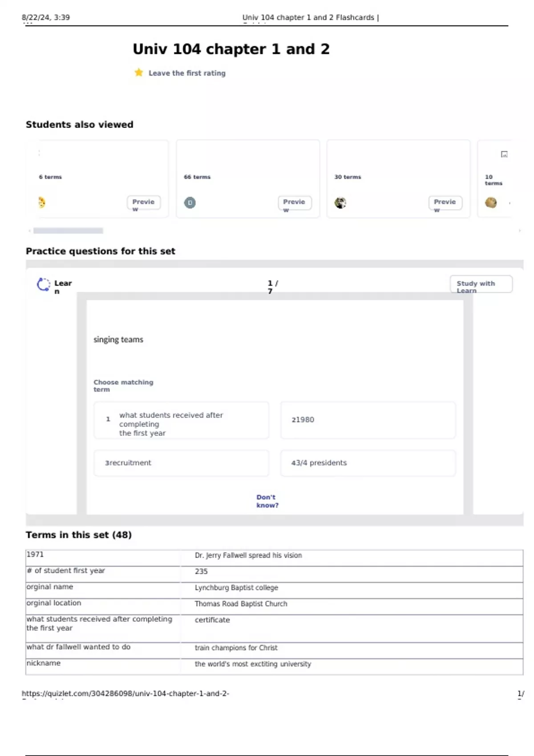The image size is (534, 756).
Task: Click the avatar on the 66 terms card
Action: (190, 203)
